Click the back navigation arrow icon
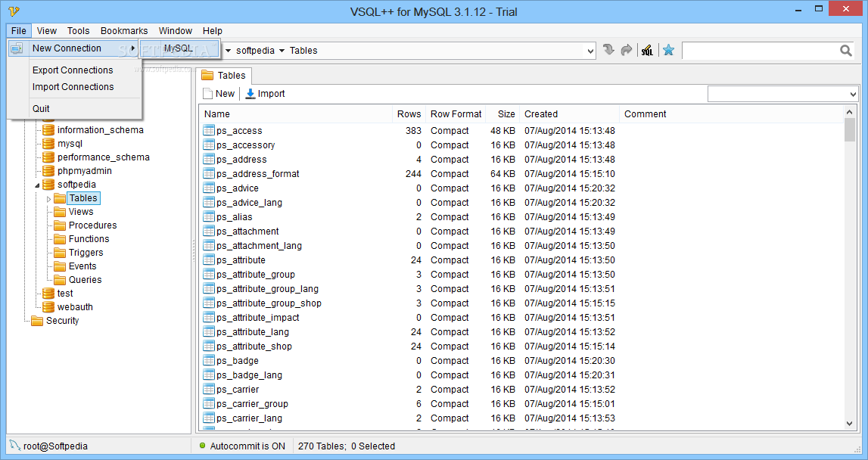 point(608,51)
